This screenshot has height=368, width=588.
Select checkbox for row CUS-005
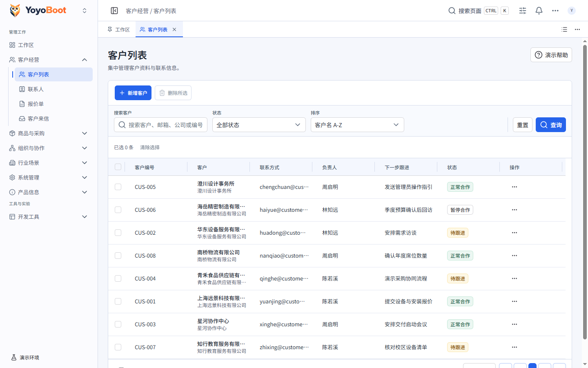pos(118,187)
